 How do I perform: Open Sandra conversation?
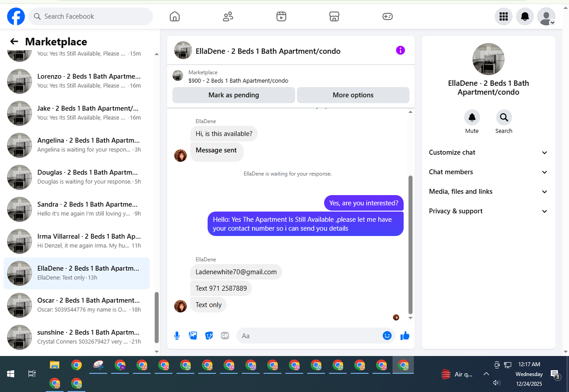tap(77, 209)
